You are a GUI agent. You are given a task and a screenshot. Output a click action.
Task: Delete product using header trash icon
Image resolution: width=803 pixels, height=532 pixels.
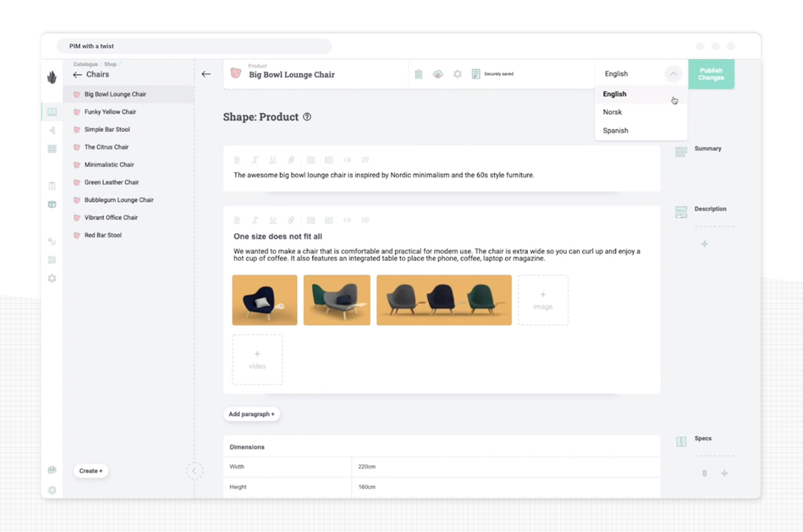click(418, 74)
